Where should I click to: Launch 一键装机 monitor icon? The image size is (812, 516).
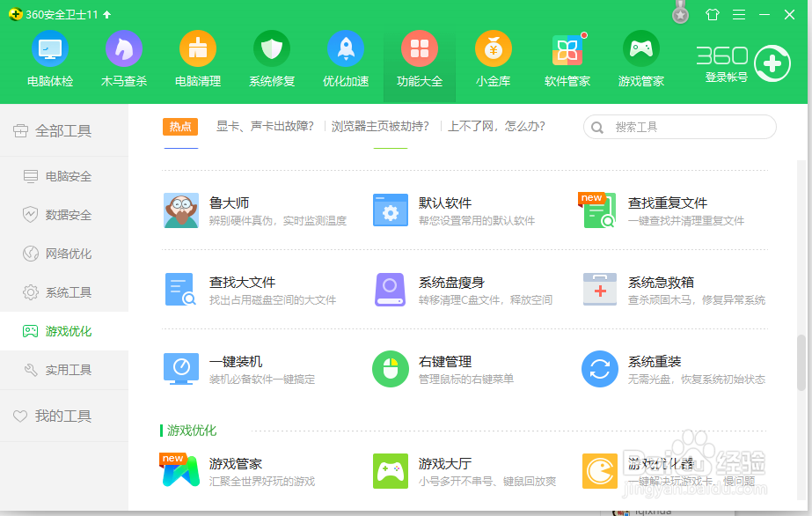pyautogui.click(x=181, y=369)
